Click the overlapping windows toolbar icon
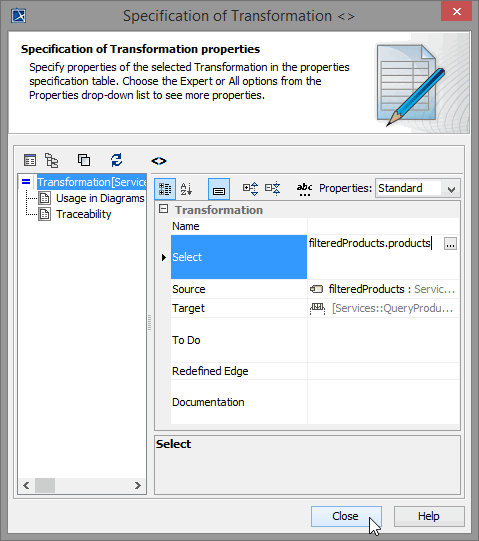Screen dimensions: 479x541 (84, 160)
